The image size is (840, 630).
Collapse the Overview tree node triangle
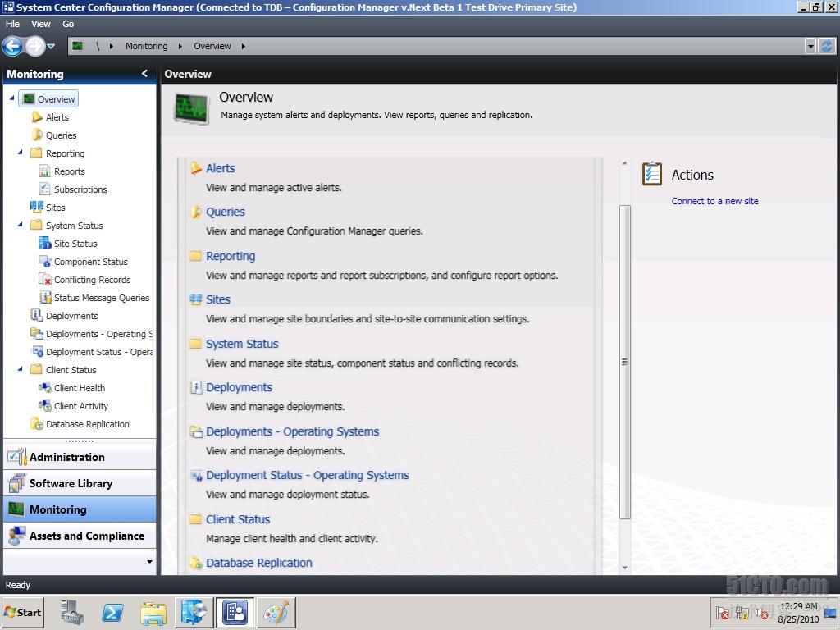point(11,98)
